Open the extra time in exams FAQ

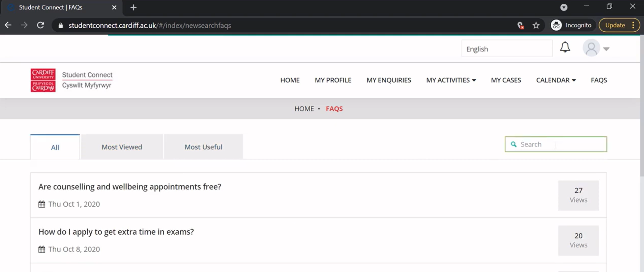[x=116, y=232]
